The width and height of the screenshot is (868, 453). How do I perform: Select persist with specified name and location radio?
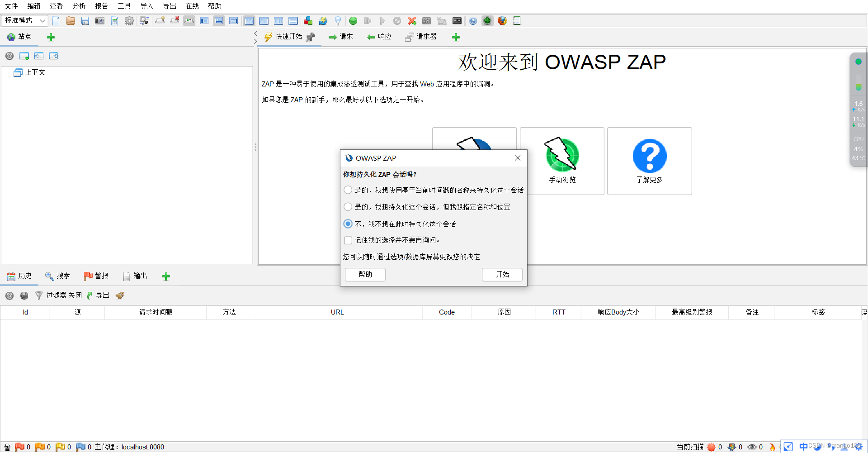(348, 207)
